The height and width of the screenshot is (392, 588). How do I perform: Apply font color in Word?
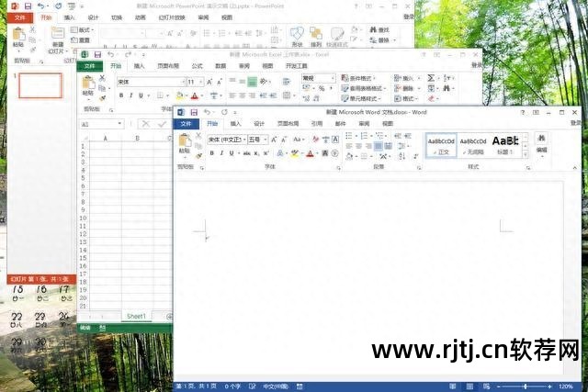click(x=310, y=153)
